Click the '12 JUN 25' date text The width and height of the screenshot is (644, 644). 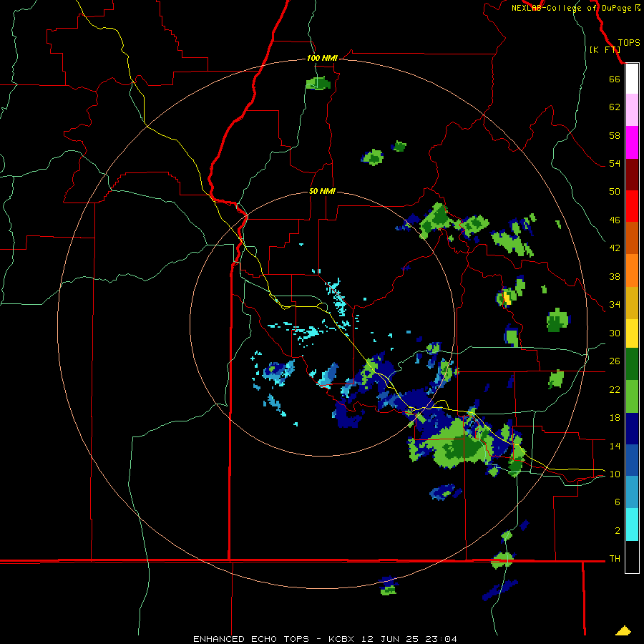[390, 639]
